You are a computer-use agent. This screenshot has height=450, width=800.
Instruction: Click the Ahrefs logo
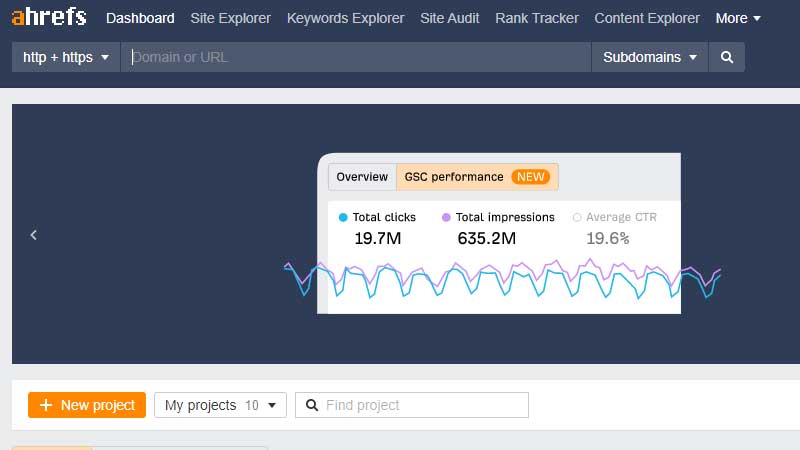tap(49, 17)
